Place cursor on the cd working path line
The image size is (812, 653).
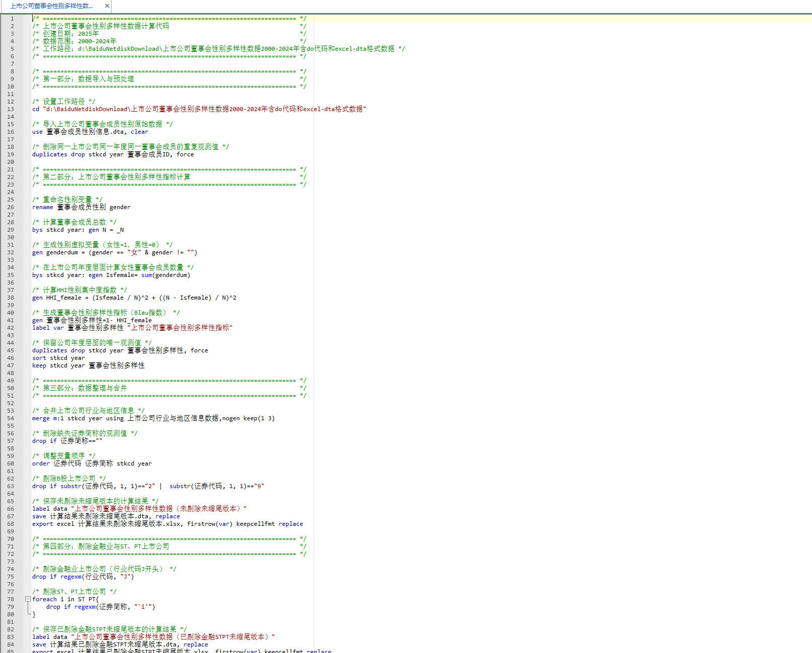[199, 109]
